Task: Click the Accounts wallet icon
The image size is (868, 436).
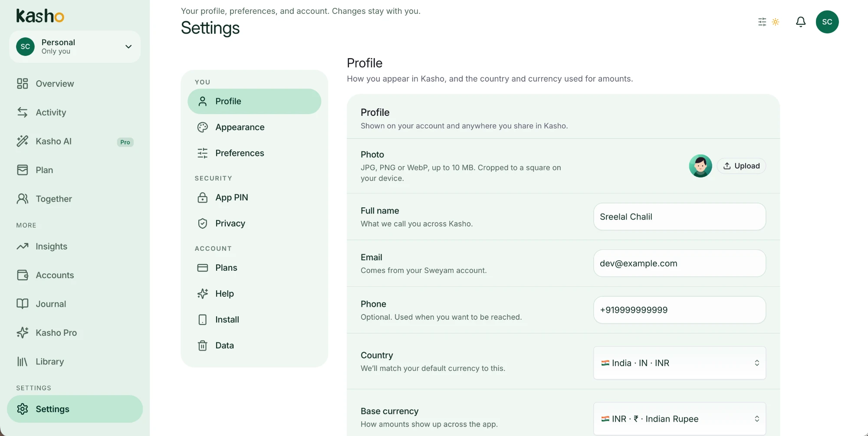Action: coord(23,275)
